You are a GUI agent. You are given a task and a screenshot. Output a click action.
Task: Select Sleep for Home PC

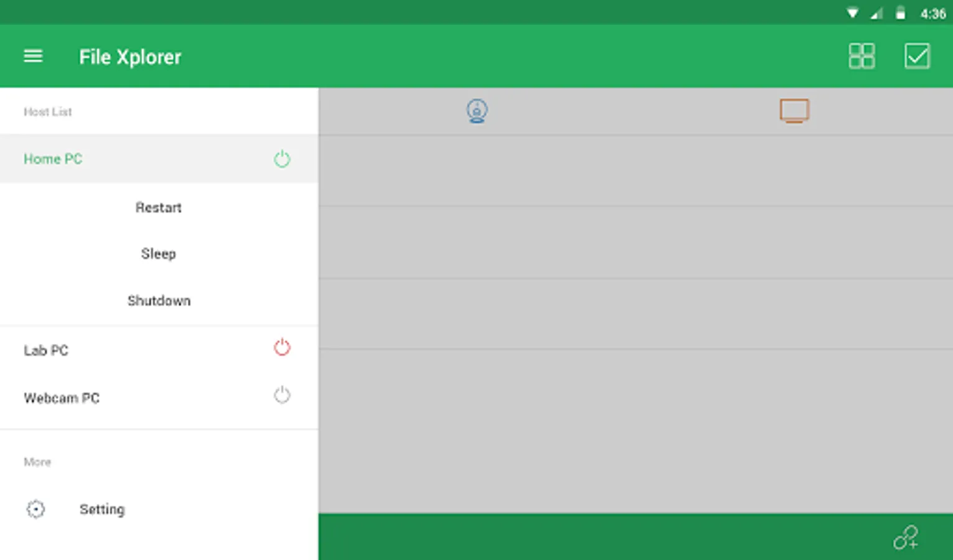pos(159,254)
